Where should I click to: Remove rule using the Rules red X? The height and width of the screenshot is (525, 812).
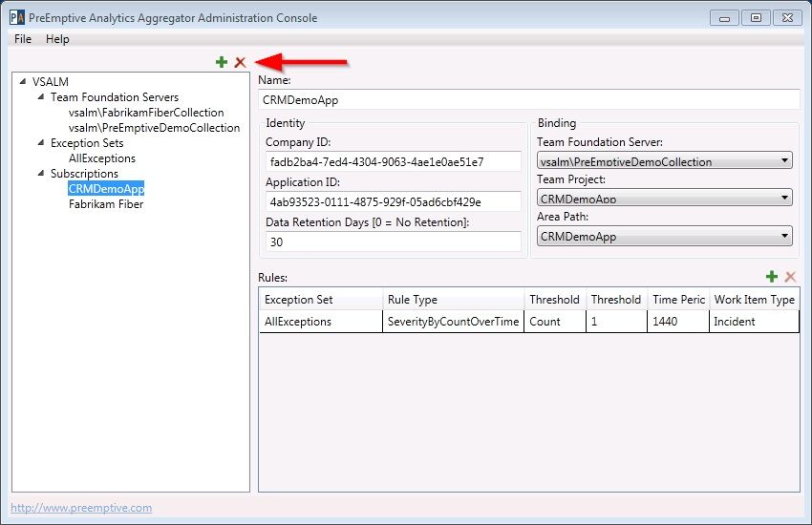click(790, 277)
